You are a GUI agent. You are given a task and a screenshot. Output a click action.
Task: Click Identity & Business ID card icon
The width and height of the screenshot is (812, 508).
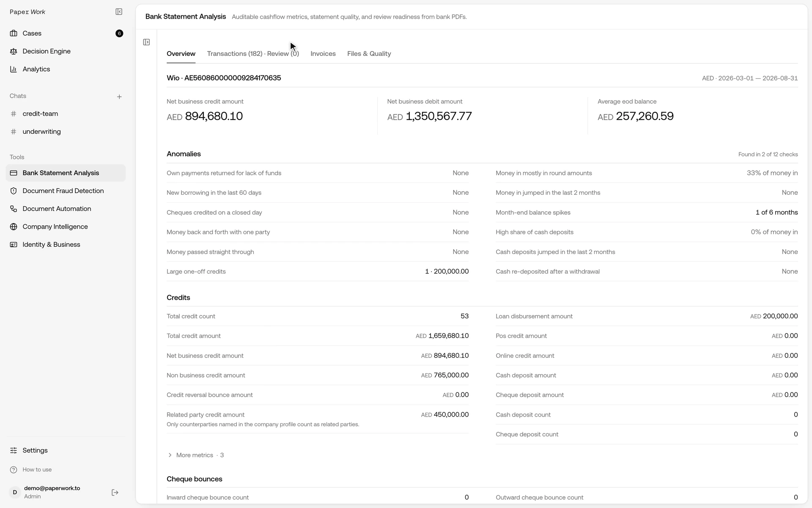[14, 245]
